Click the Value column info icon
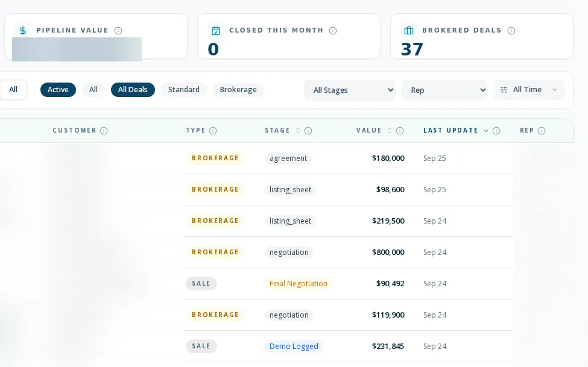The width and height of the screenshot is (588, 367). pos(400,130)
